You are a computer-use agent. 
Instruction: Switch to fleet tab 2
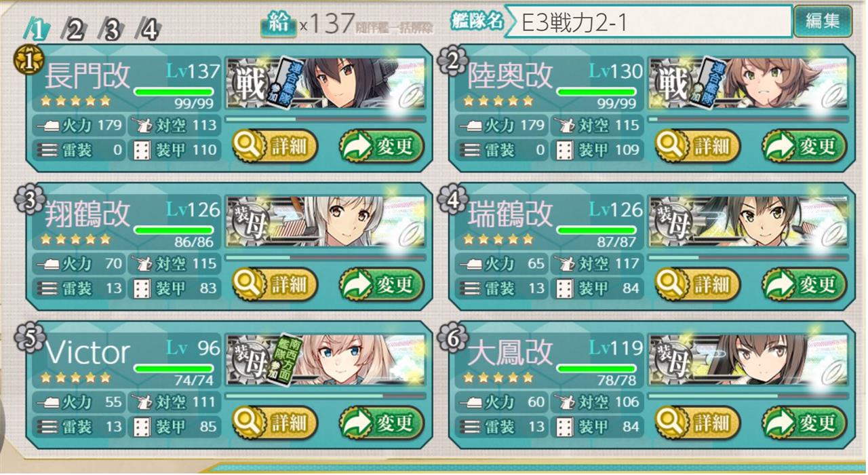point(73,29)
